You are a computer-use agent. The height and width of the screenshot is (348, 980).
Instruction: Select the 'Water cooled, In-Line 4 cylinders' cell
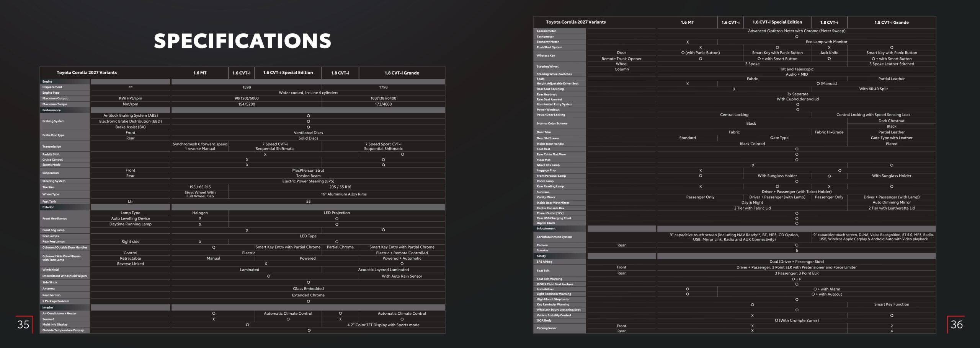308,93
